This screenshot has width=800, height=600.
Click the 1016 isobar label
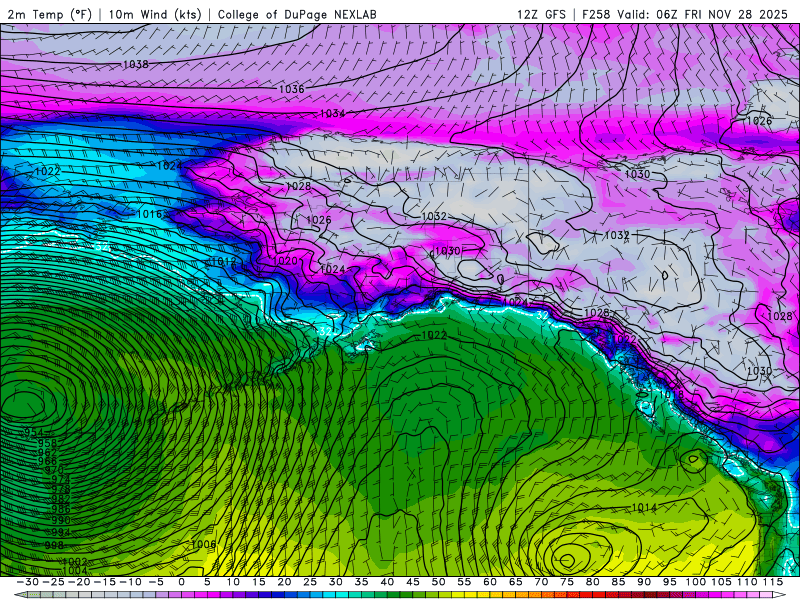coord(149,214)
